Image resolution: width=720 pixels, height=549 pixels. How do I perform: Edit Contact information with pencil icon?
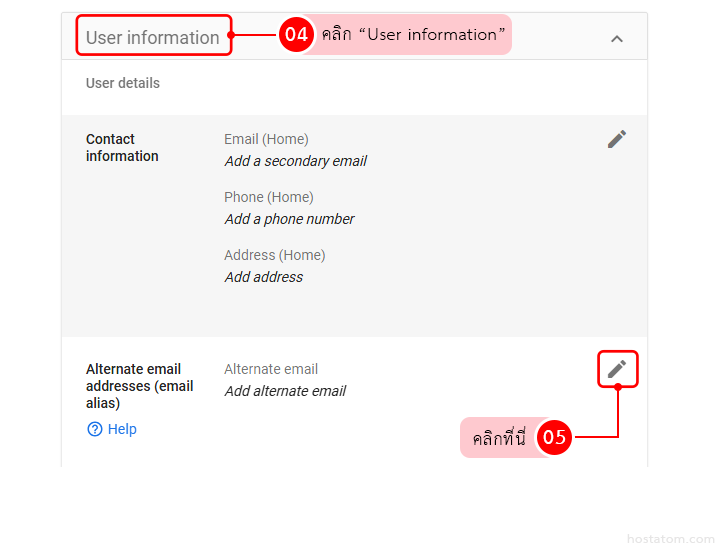pos(617,139)
